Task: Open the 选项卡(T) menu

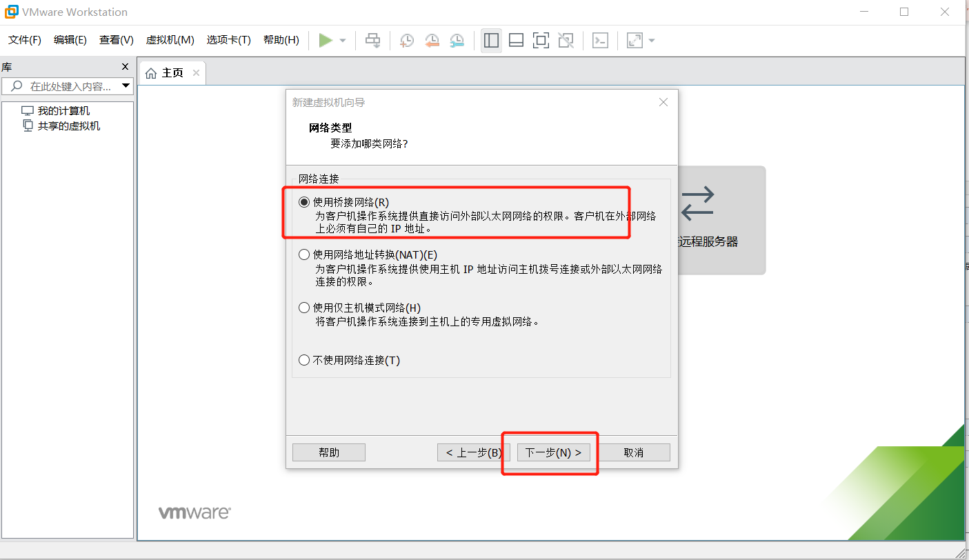Action: [x=229, y=40]
